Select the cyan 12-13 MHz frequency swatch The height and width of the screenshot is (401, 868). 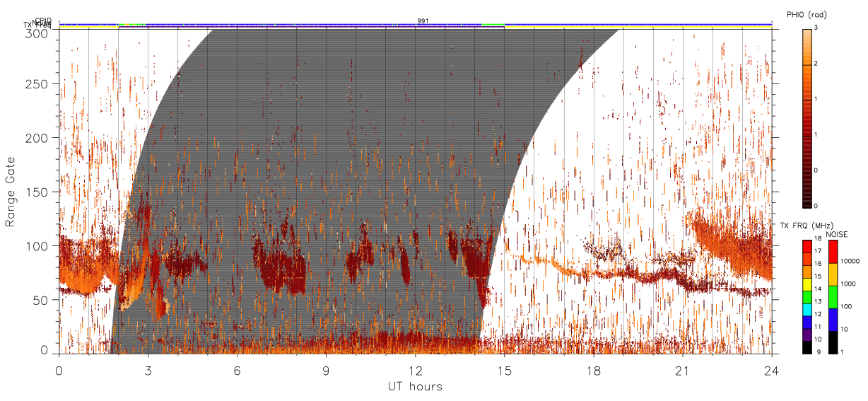click(807, 309)
